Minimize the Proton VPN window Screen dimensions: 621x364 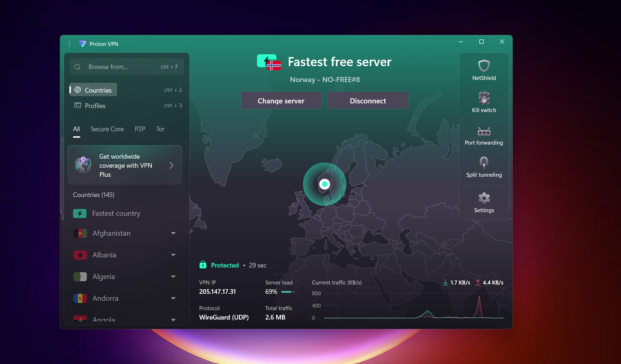pyautogui.click(x=461, y=42)
